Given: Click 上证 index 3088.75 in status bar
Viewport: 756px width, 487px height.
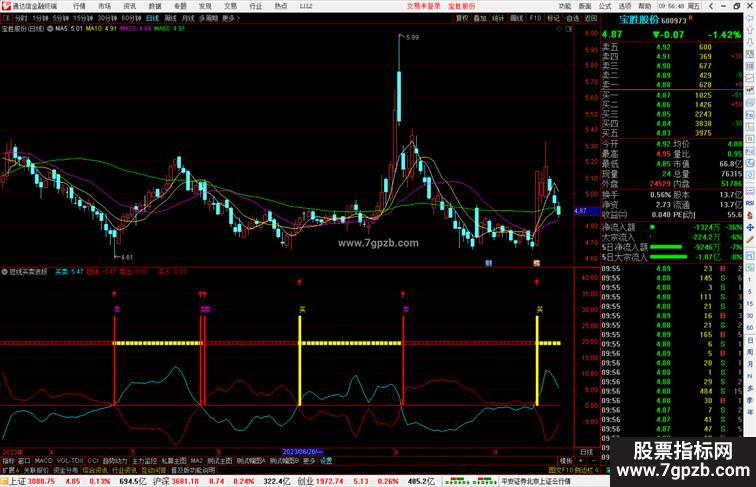Looking at the screenshot, I should (32, 481).
